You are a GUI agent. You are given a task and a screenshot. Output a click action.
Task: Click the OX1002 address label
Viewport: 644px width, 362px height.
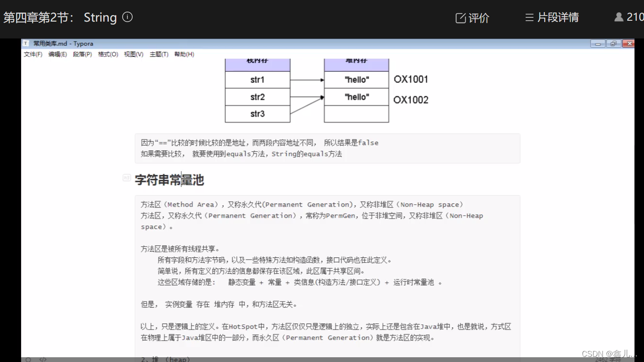[411, 100]
